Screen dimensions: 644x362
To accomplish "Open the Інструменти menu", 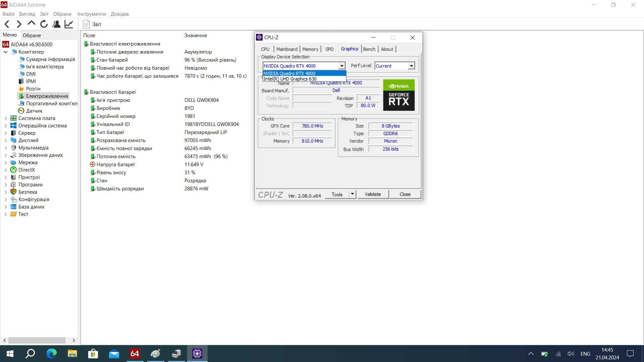I will [92, 14].
